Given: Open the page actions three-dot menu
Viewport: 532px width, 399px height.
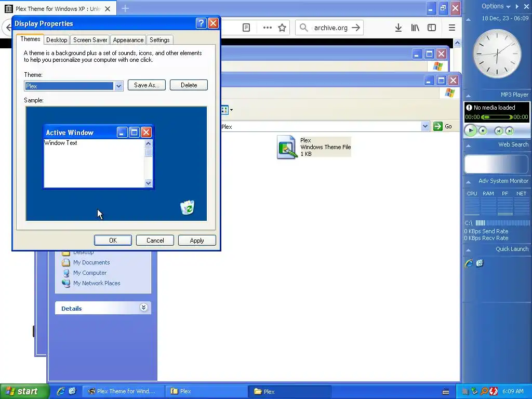Looking at the screenshot, I should [x=268, y=28].
